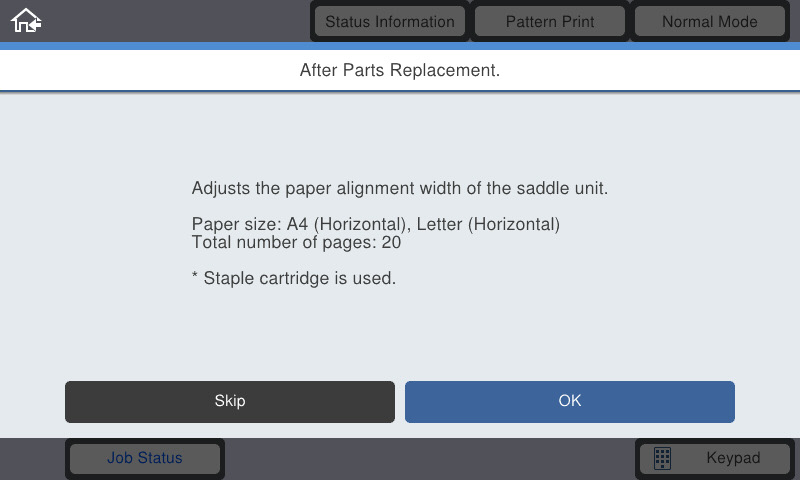Tap the Status Information label text
Screen dimensions: 800x480
390,21
